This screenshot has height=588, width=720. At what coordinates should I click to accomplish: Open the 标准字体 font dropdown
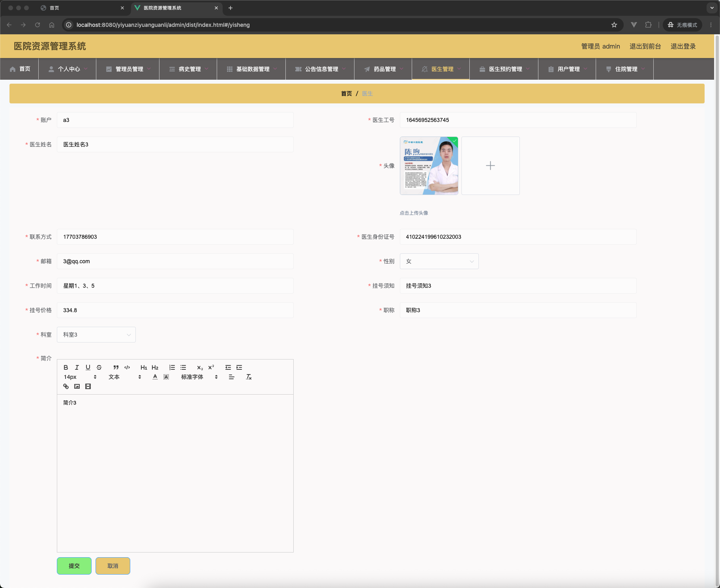[x=199, y=377]
